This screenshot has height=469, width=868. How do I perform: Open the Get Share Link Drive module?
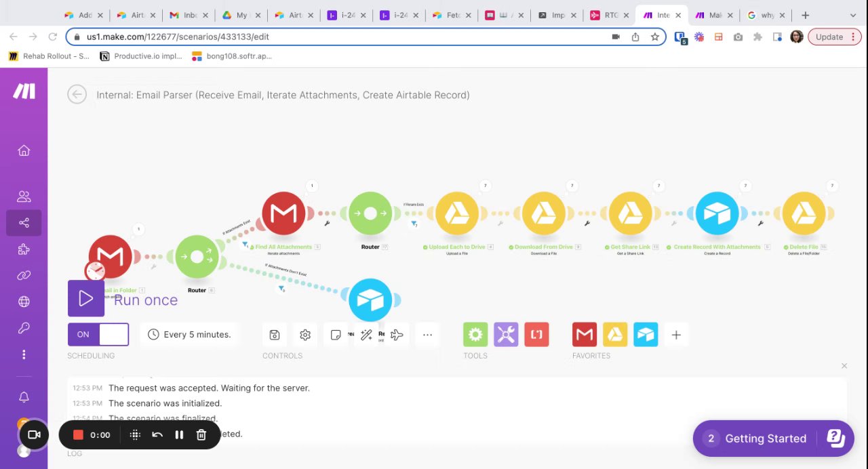[631, 213]
